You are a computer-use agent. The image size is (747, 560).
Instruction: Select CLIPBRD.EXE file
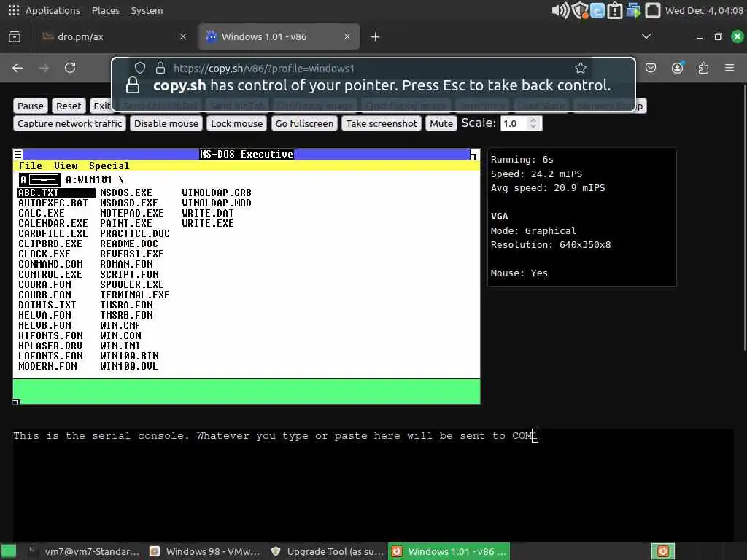50,244
